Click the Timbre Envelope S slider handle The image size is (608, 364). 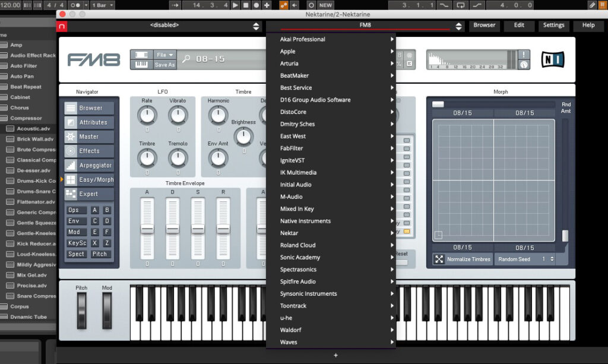pyautogui.click(x=198, y=229)
